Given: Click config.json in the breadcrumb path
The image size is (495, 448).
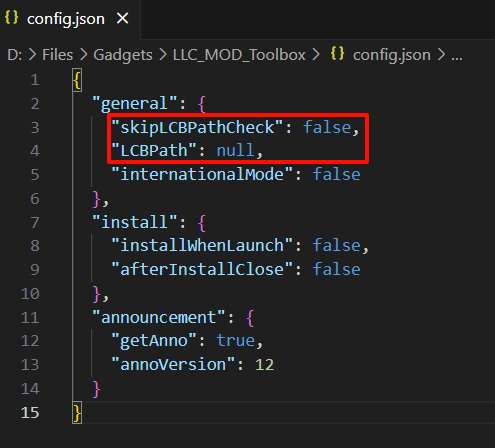Looking at the screenshot, I should point(392,55).
